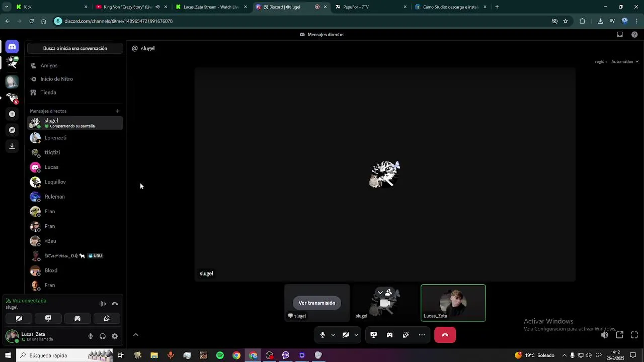Open región Automático dropdown
Image resolution: width=644 pixels, height=362 pixels.
625,61
